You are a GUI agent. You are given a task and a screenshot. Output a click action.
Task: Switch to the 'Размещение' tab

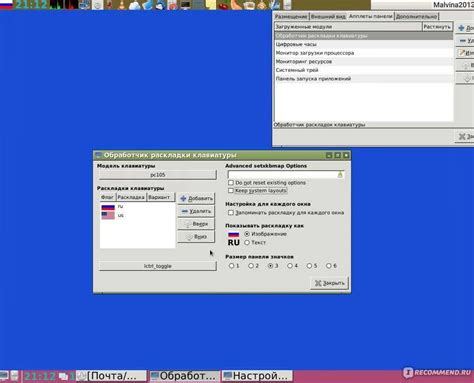pos(291,16)
